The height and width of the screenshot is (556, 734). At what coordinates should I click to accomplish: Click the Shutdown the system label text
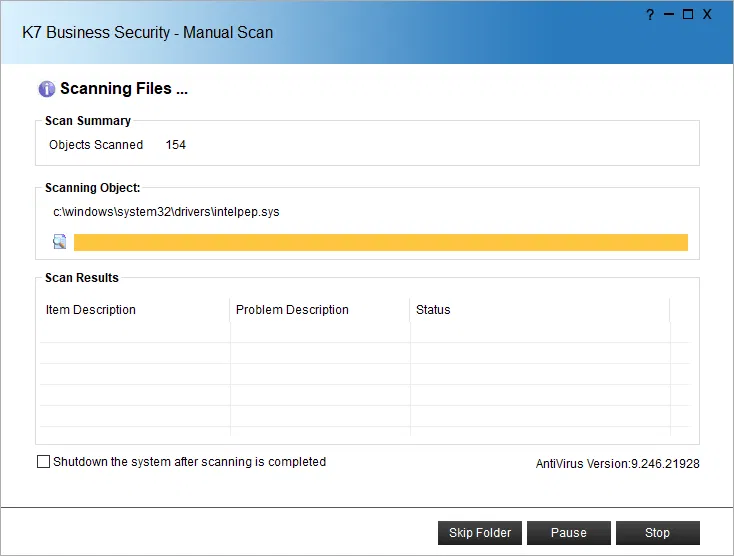(x=189, y=462)
